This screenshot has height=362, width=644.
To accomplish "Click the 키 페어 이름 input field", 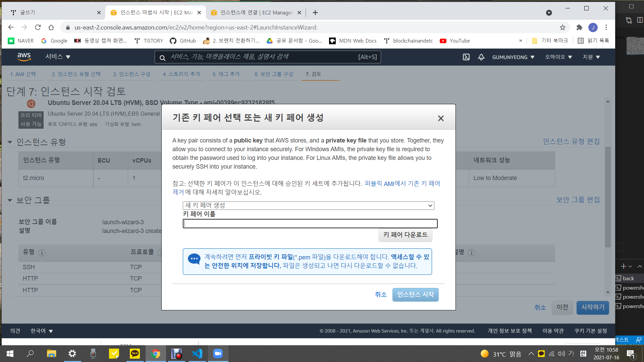I will pyautogui.click(x=310, y=224).
